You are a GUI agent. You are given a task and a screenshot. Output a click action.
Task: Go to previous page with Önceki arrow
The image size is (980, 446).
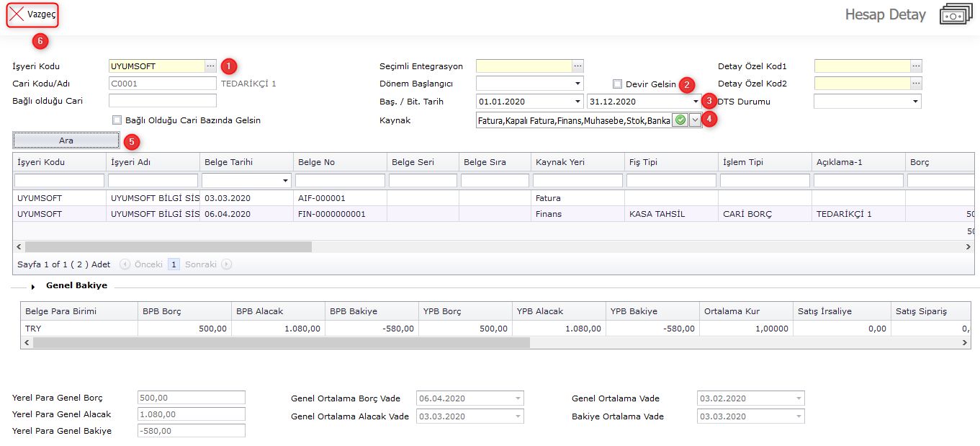(x=125, y=264)
